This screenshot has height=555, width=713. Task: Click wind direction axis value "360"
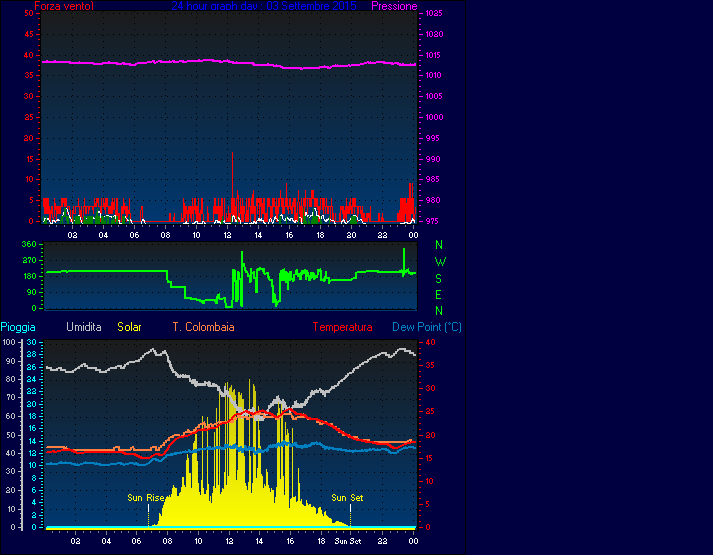[x=29, y=244]
